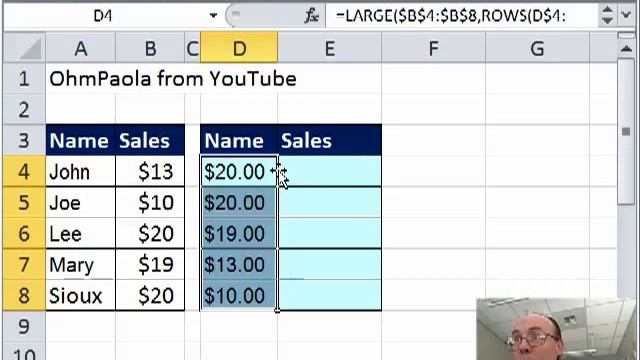Screen dimensions: 640x360
Task: Select column F header
Action: point(433,49)
